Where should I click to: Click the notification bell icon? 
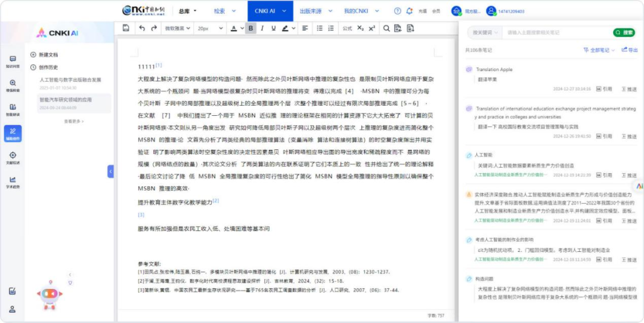coord(409,11)
